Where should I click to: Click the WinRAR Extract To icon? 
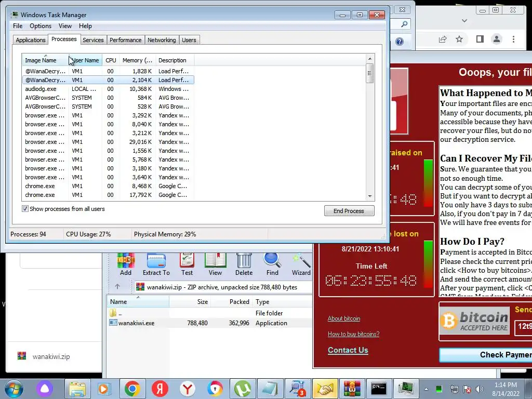click(156, 264)
